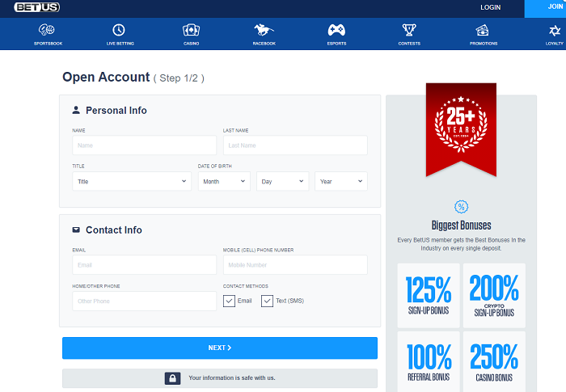This screenshot has width=566, height=392.
Task: Uncheck the Email contact method checkbox
Action: click(229, 301)
